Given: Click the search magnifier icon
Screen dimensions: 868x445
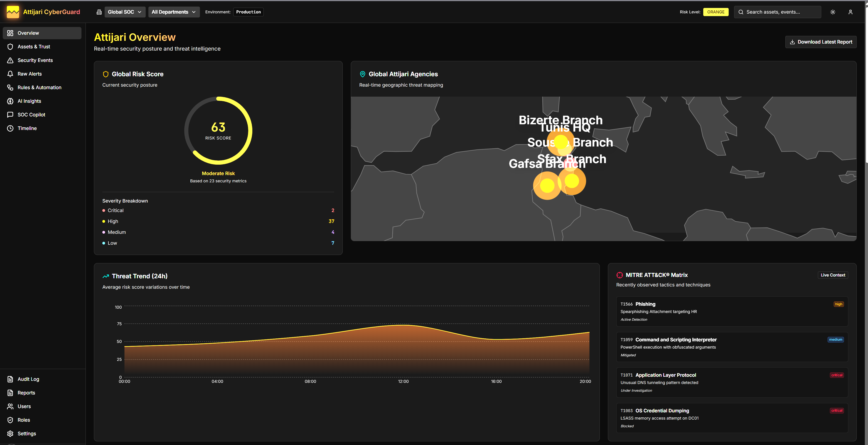Looking at the screenshot, I should (x=741, y=12).
